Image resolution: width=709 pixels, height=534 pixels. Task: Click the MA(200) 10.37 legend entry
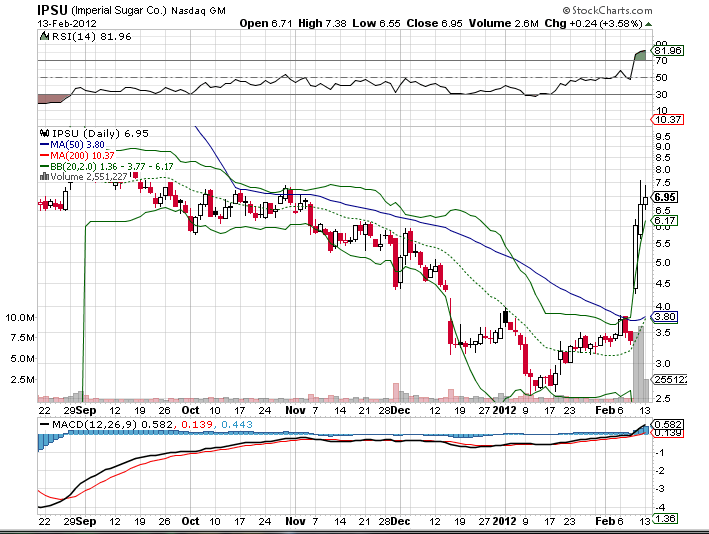click(x=77, y=156)
